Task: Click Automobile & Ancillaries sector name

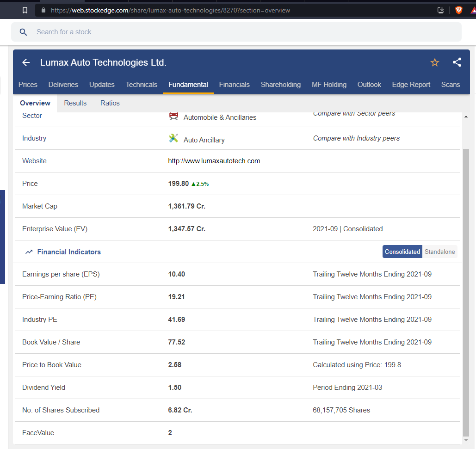Action: click(220, 117)
